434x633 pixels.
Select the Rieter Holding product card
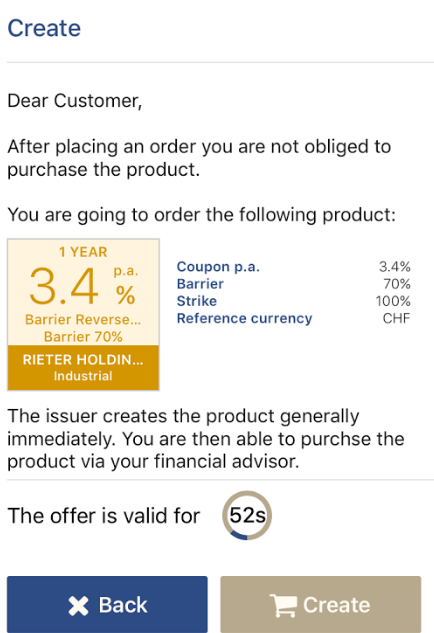(x=83, y=314)
